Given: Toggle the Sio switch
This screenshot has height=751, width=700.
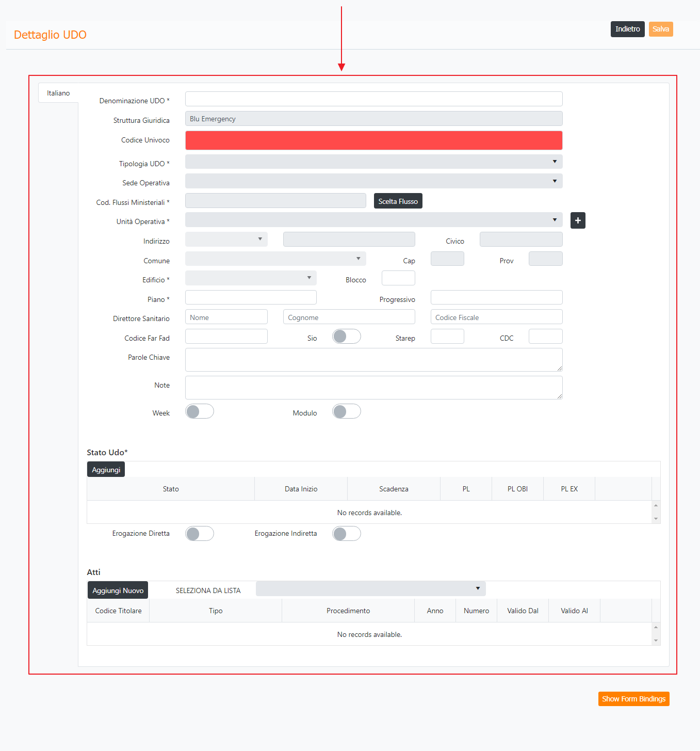Looking at the screenshot, I should pyautogui.click(x=346, y=337).
